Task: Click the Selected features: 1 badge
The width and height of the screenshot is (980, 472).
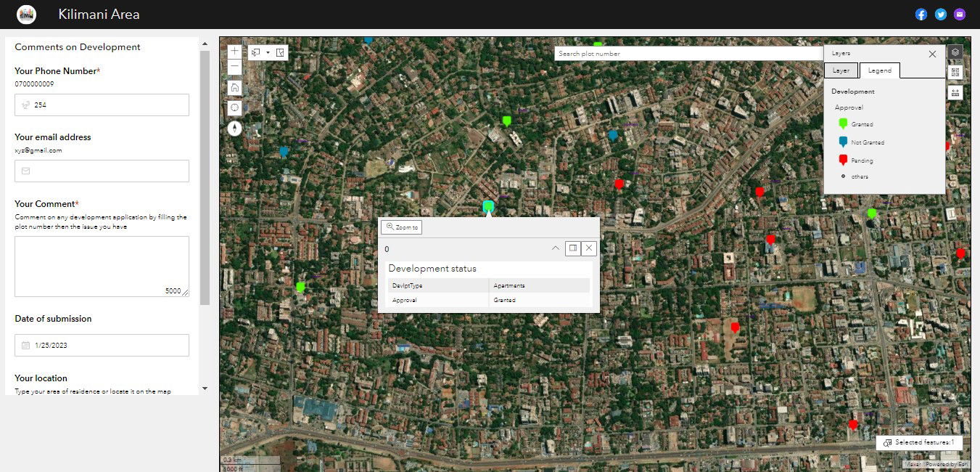Action: 919,442
